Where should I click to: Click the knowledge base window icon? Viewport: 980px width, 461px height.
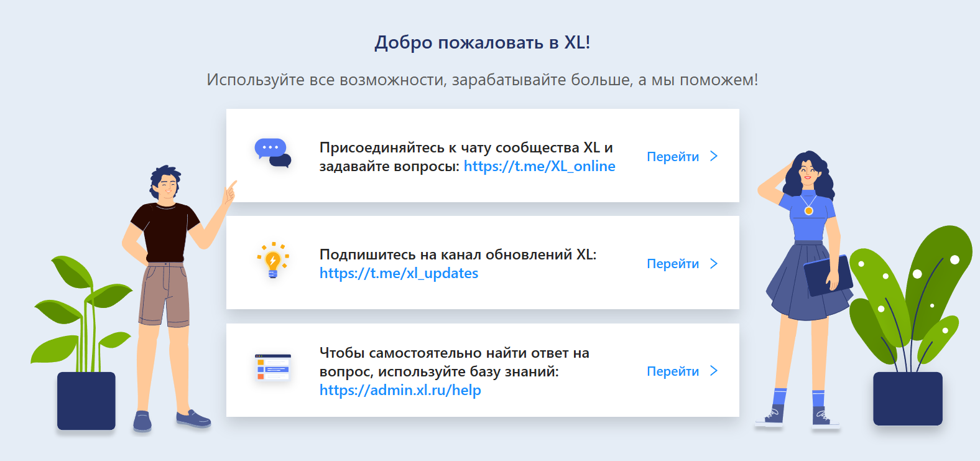[x=273, y=368]
